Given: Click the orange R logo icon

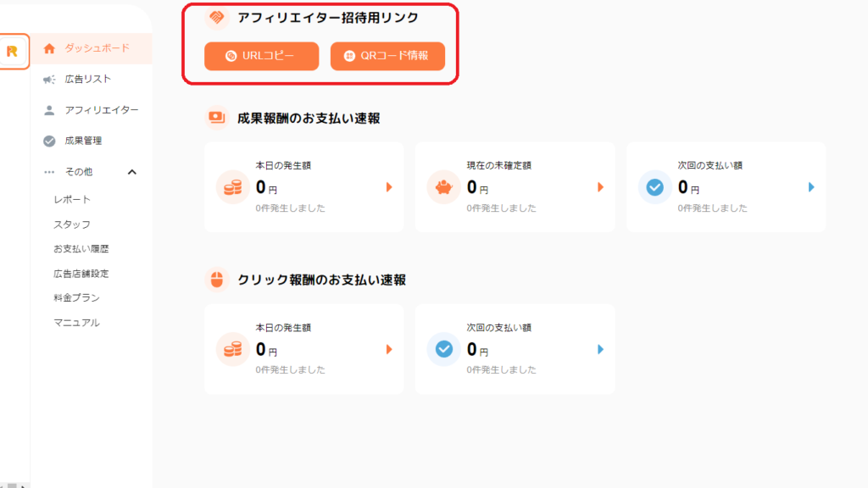Looking at the screenshot, I should point(13,52).
